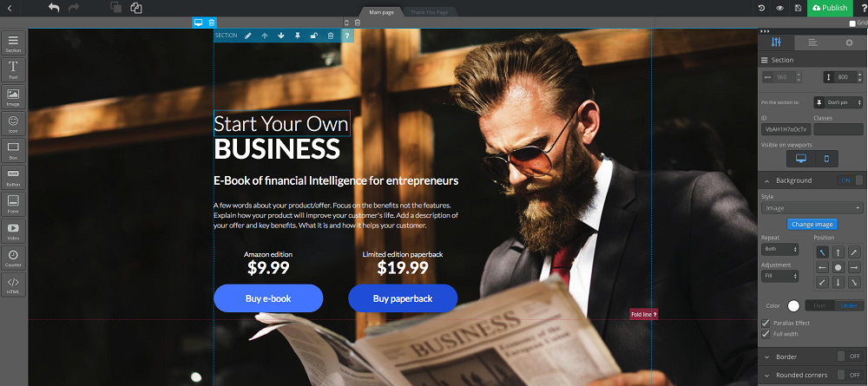Toggle the Parallax Effect checkbox
The image size is (868, 386).
pos(766,323)
